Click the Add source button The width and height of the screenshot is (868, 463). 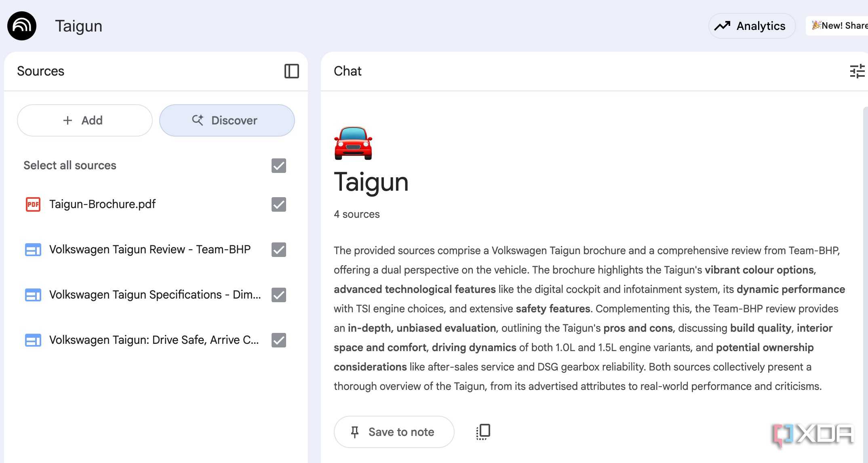(85, 120)
